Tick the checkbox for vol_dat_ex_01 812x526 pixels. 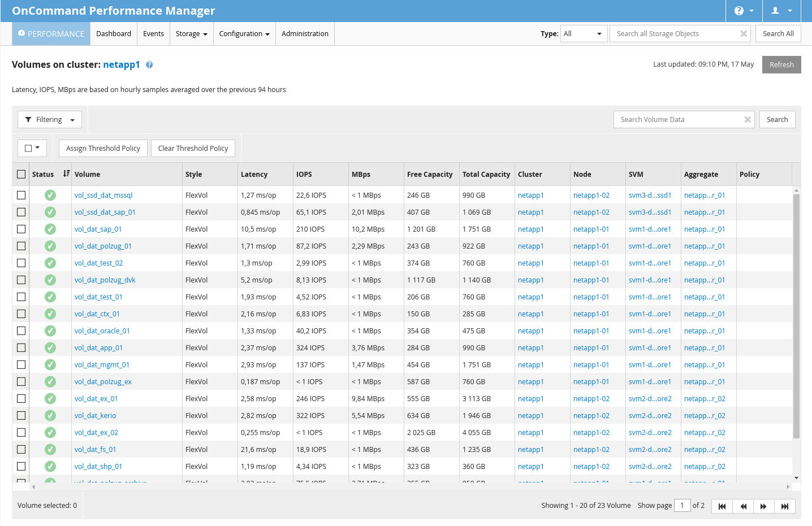tap(21, 398)
